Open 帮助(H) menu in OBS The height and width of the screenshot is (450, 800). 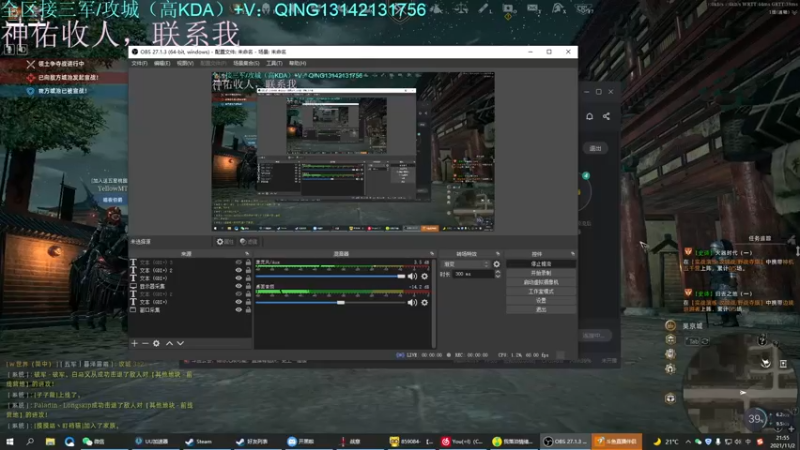click(297, 63)
